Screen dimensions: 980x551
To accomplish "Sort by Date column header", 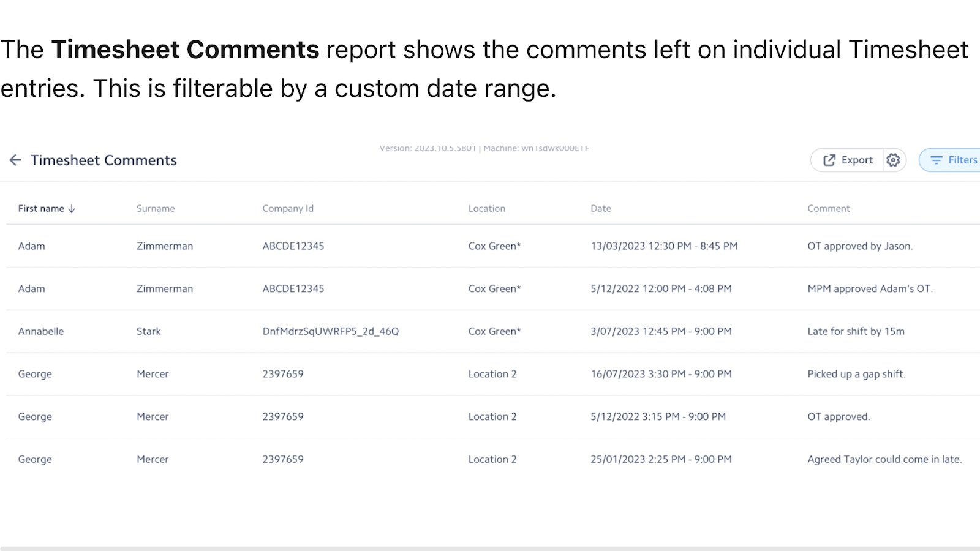I will tap(601, 209).
